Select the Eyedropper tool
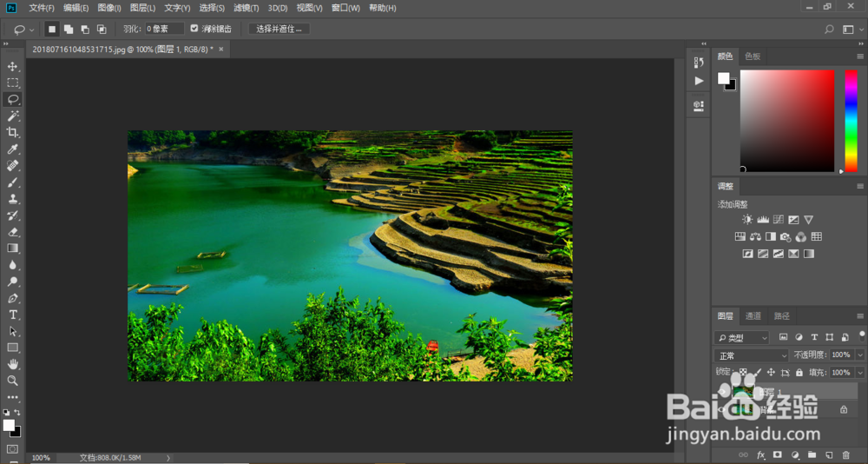The image size is (868, 464). [x=12, y=149]
